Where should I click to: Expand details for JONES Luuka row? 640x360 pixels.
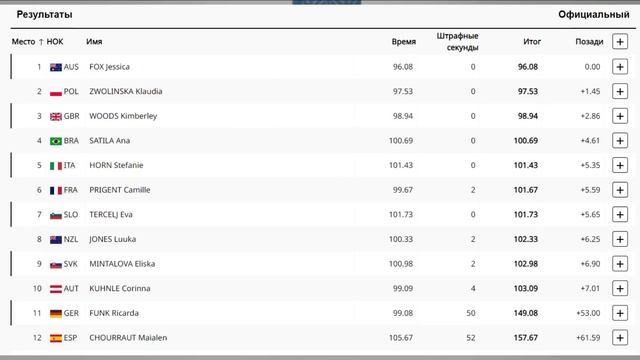[x=620, y=239]
